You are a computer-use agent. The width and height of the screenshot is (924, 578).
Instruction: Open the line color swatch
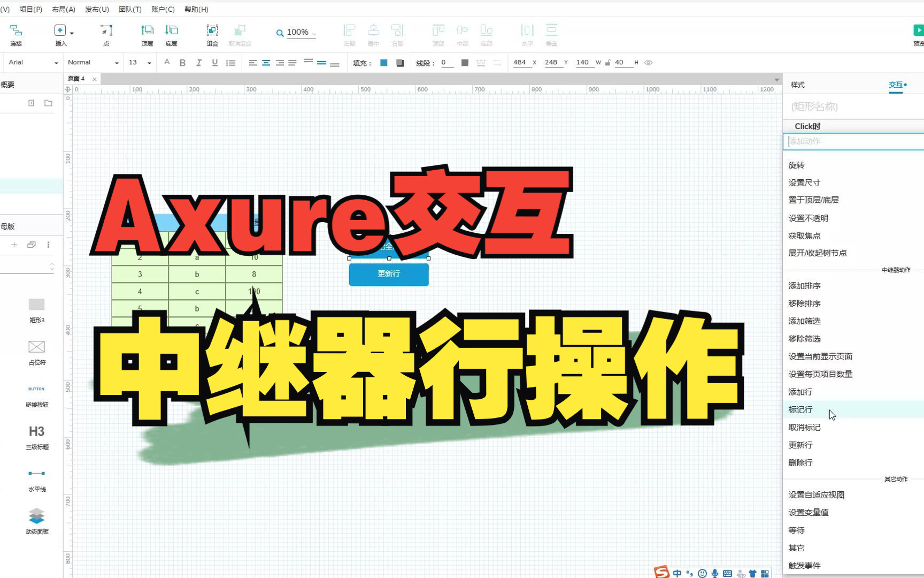click(x=465, y=63)
